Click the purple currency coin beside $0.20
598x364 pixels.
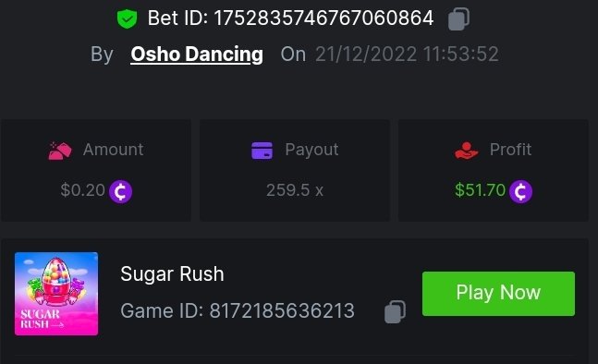[120, 191]
